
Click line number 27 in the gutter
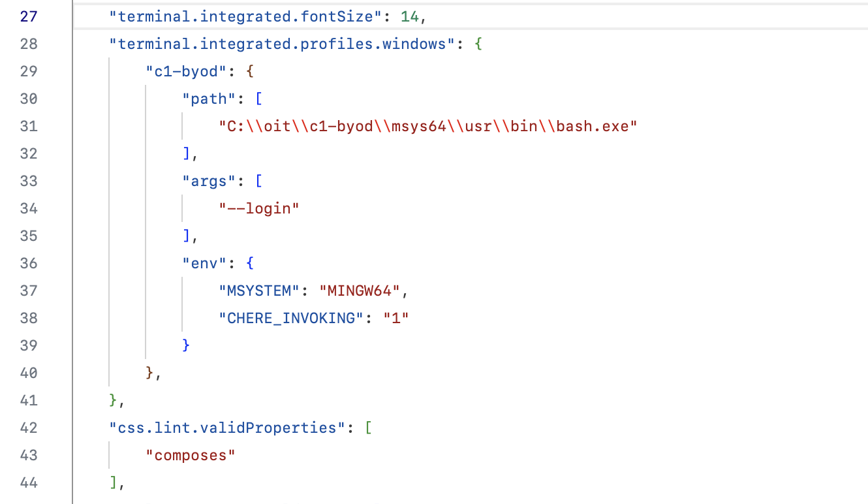pyautogui.click(x=29, y=16)
